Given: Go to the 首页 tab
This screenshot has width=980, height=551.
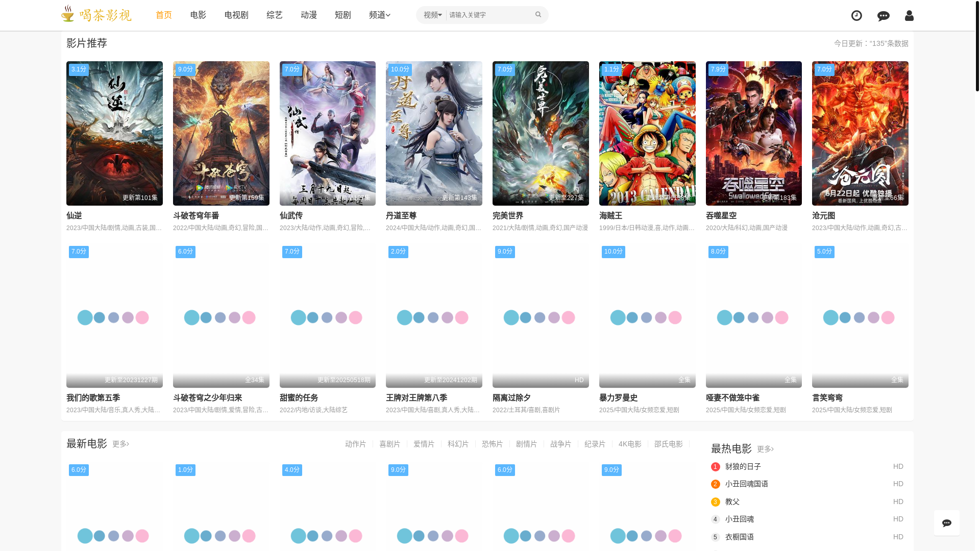Looking at the screenshot, I should (x=164, y=15).
